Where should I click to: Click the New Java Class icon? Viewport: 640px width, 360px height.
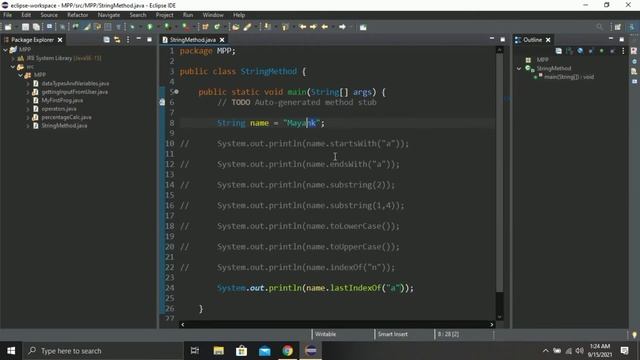(x=217, y=27)
